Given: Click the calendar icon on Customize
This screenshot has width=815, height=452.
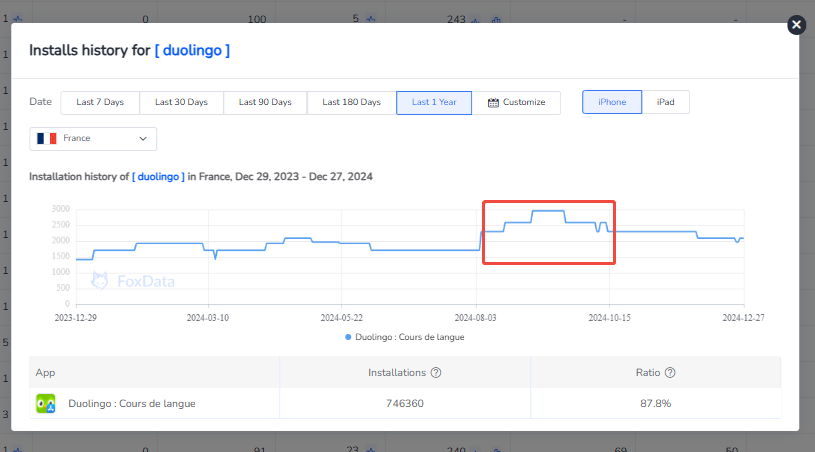Looking at the screenshot, I should click(493, 102).
